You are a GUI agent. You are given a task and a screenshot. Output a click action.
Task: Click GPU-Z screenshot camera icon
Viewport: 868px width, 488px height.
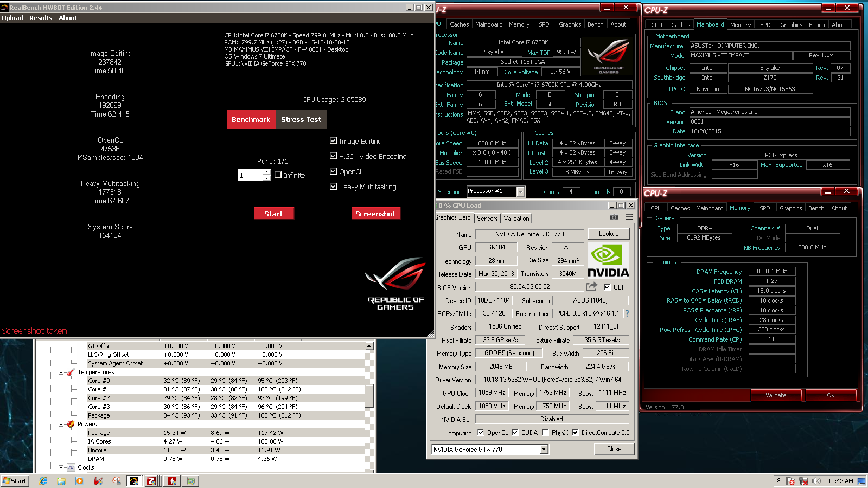tap(614, 217)
